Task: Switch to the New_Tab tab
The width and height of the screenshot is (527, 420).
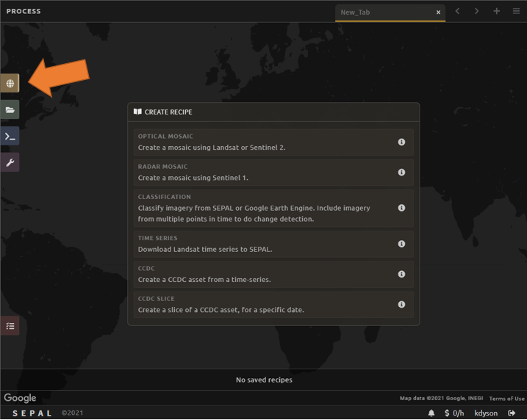Action: pyautogui.click(x=382, y=12)
